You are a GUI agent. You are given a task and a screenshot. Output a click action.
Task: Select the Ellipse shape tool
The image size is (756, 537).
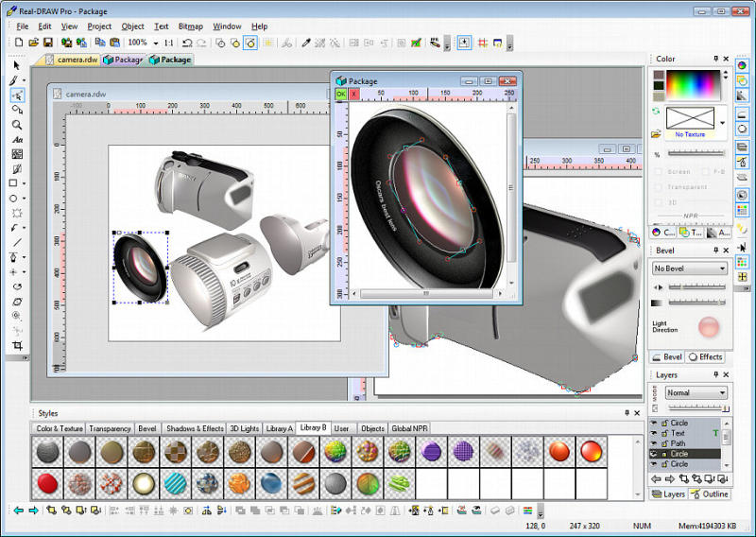pos(13,199)
